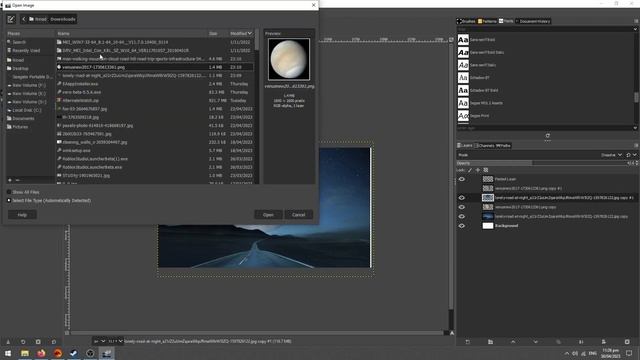Open the unit dropdown in the status bar
640x360 pixels.
[x=99, y=341]
